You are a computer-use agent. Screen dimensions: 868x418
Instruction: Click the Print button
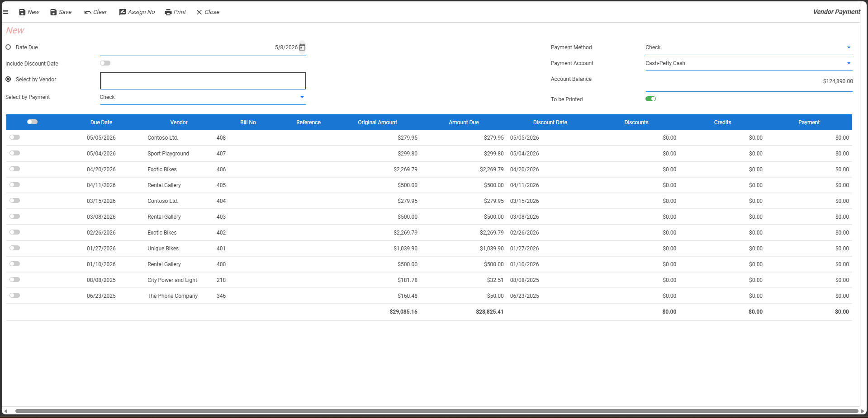[175, 12]
